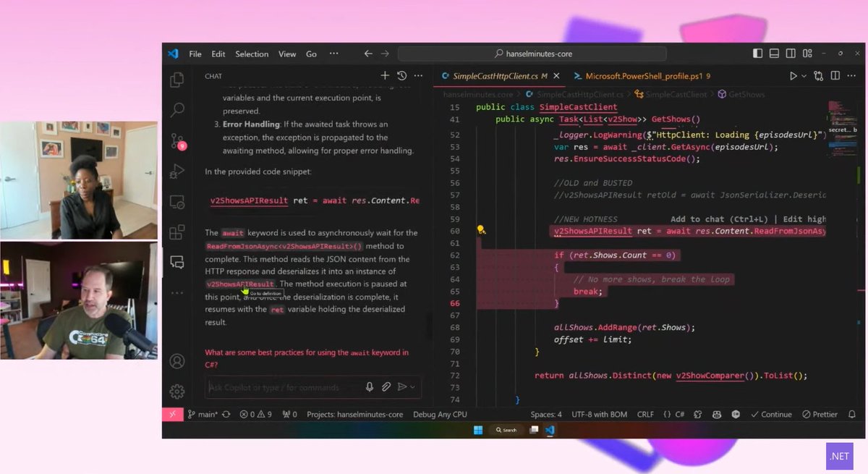The width and height of the screenshot is (868, 474).
Task: Change indentation via Spaces: 4
Action: coord(546,415)
